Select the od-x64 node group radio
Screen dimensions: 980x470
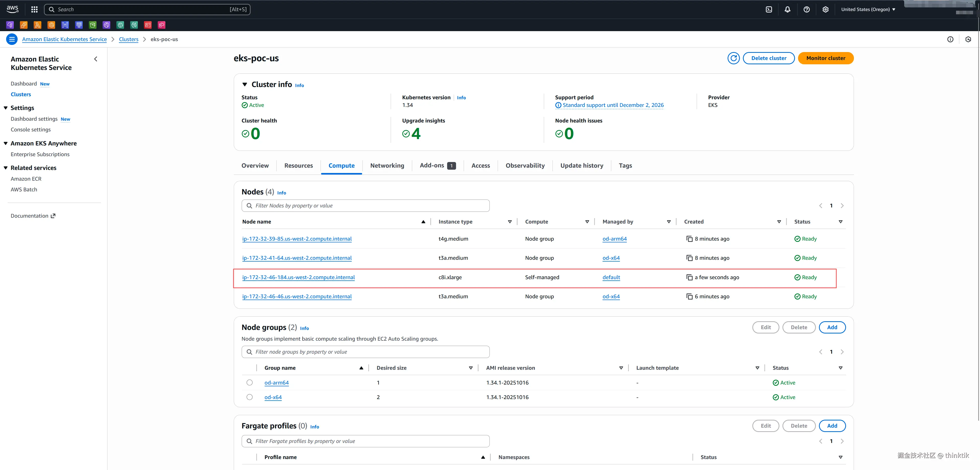click(x=249, y=397)
